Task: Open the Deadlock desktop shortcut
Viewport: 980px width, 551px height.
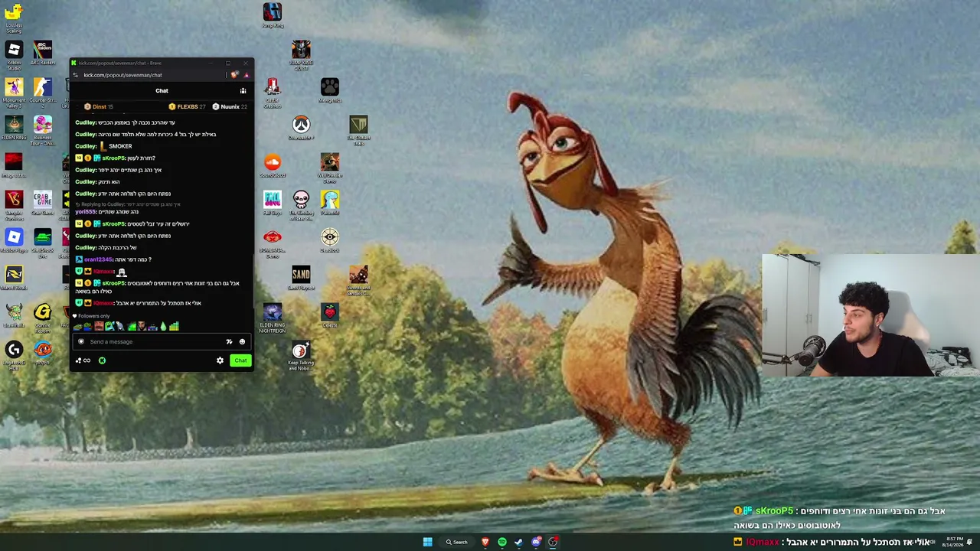Action: coord(330,240)
